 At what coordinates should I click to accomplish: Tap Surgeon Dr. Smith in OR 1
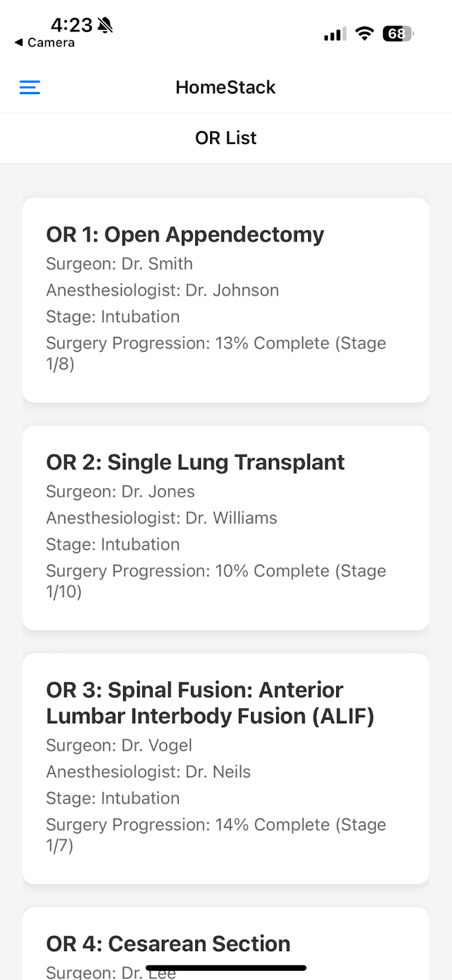(119, 264)
